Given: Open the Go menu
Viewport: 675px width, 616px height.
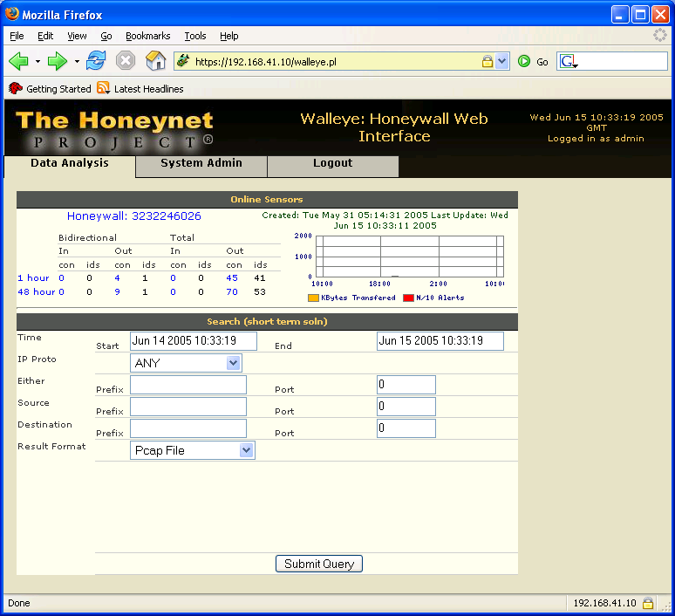Looking at the screenshot, I should (106, 36).
